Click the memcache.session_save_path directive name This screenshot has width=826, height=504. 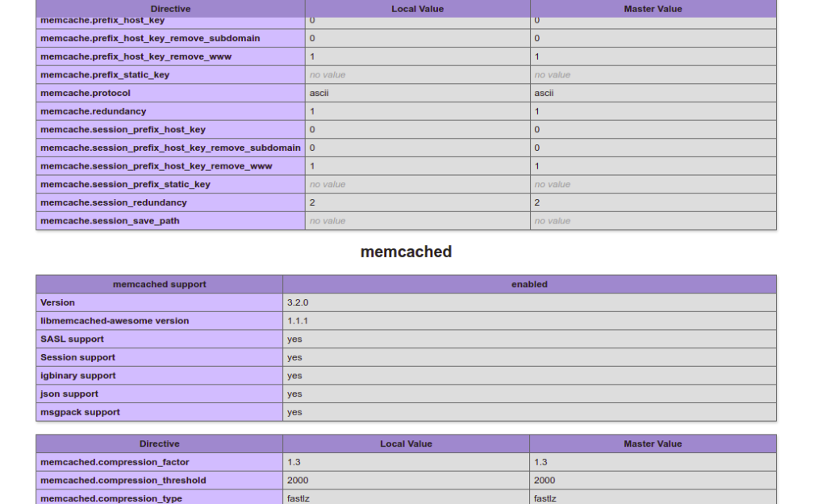coord(110,221)
